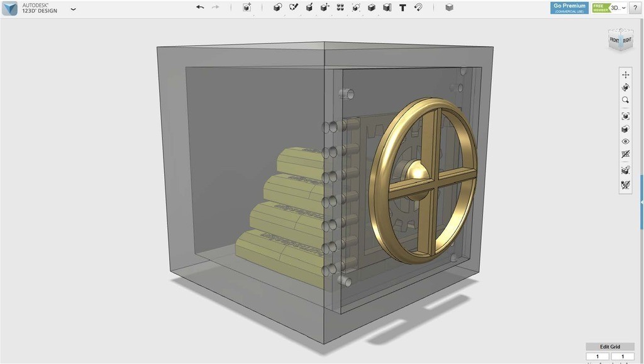Click the Go Premium button
The image size is (644, 364).
(569, 8)
